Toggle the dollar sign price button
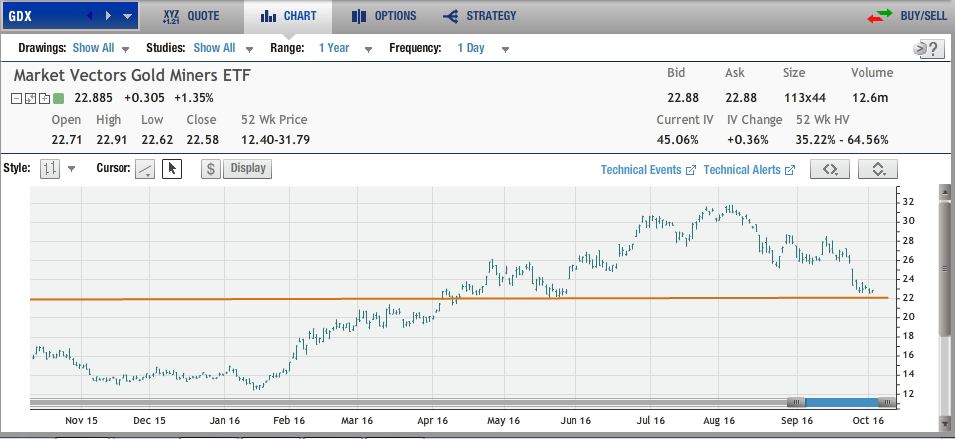The width and height of the screenshot is (955, 439). click(211, 169)
